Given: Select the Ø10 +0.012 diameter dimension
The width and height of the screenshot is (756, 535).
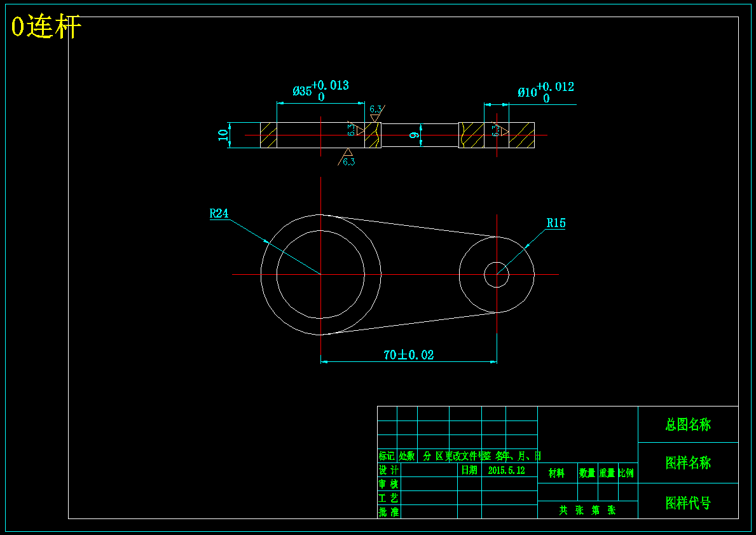Looking at the screenshot, I should [546, 92].
